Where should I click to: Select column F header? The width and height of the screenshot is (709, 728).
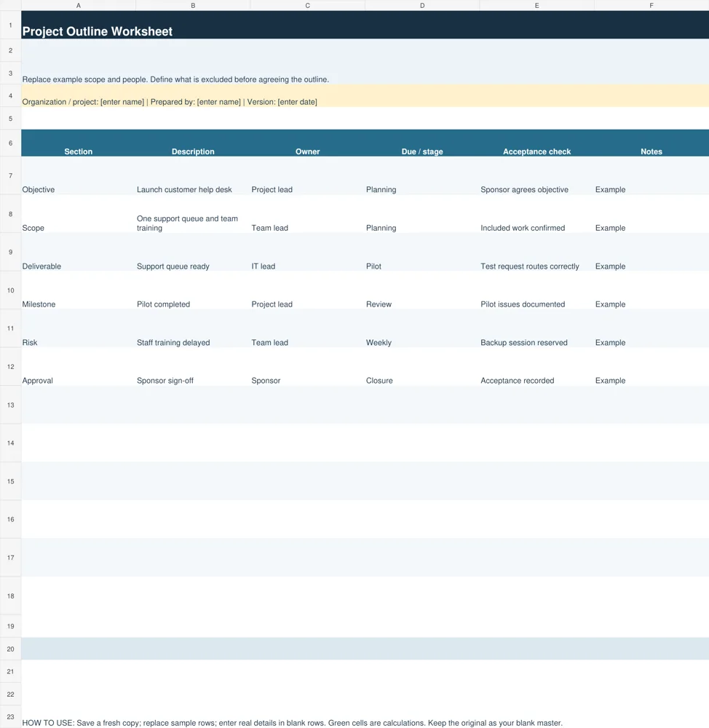click(x=651, y=6)
